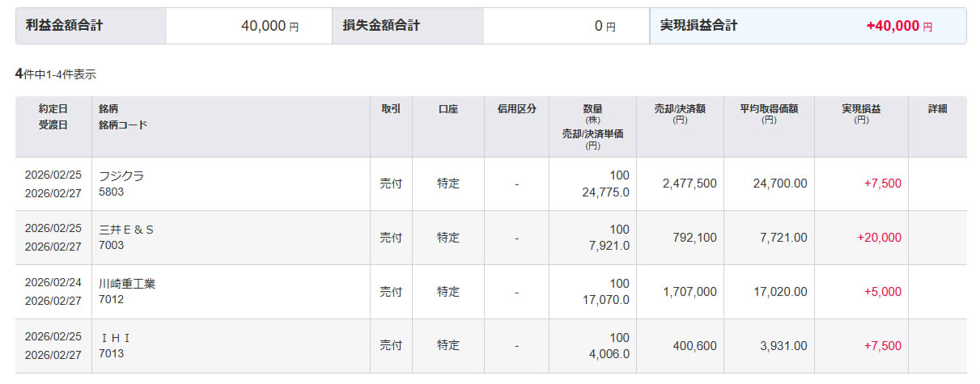
Task: Click the フジクラ stock name
Action: [x=121, y=175]
